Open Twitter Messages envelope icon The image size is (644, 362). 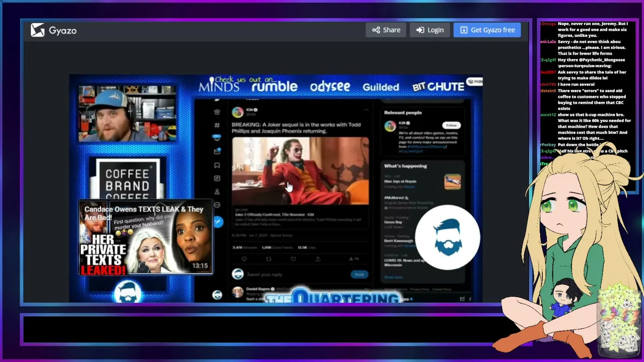point(217,151)
